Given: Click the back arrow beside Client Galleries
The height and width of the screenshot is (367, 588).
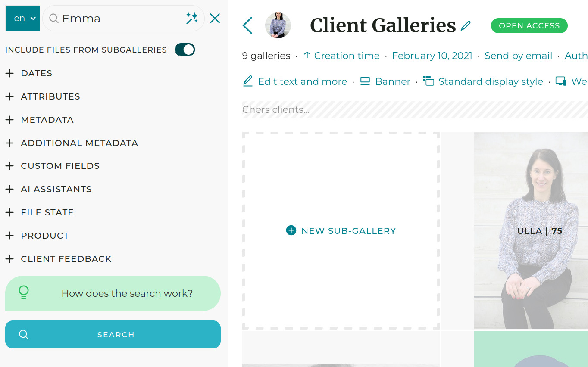Looking at the screenshot, I should pos(247,25).
